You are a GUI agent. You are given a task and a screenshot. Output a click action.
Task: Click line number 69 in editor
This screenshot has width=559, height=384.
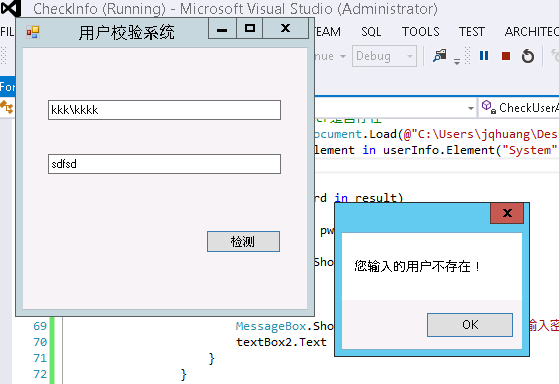(40, 326)
